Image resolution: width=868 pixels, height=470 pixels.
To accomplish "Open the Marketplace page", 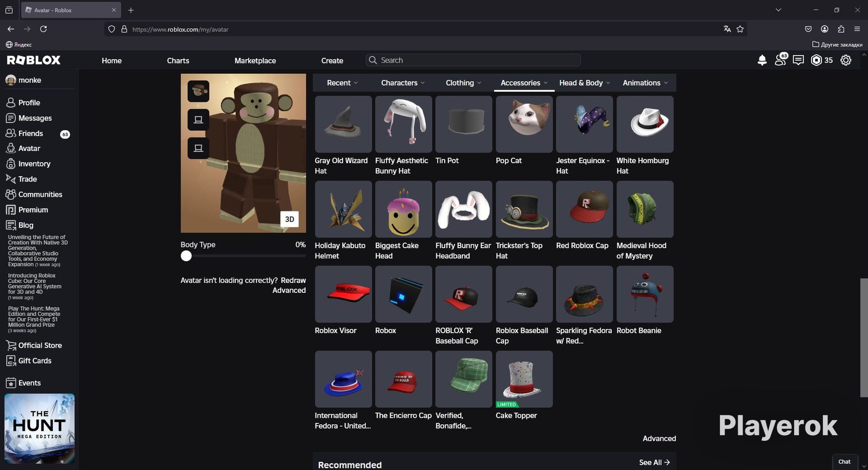I will 255,61.
